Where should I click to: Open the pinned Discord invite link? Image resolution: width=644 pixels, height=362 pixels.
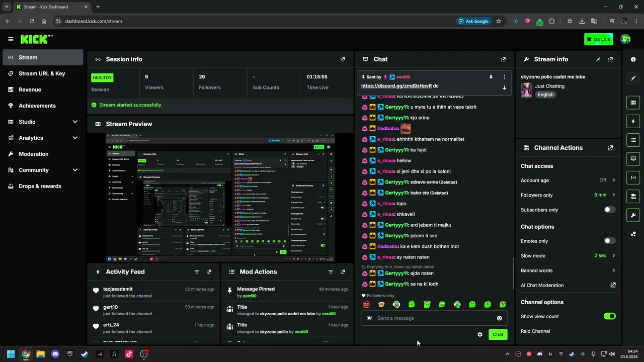[x=396, y=86]
